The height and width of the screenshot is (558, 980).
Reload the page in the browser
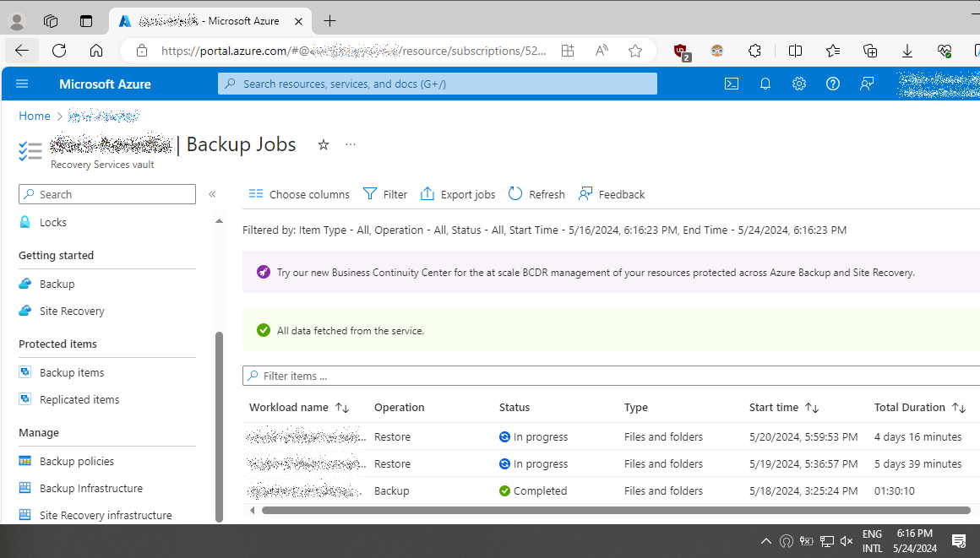click(59, 51)
